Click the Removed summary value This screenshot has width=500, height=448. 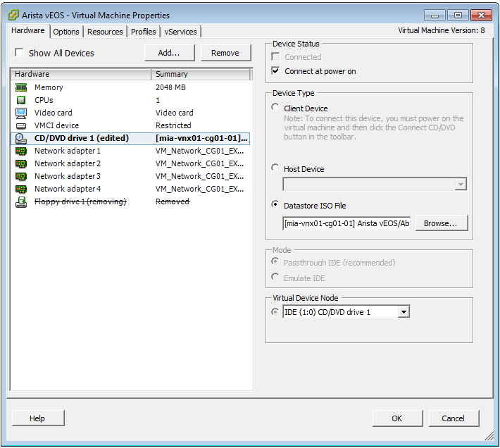click(173, 201)
